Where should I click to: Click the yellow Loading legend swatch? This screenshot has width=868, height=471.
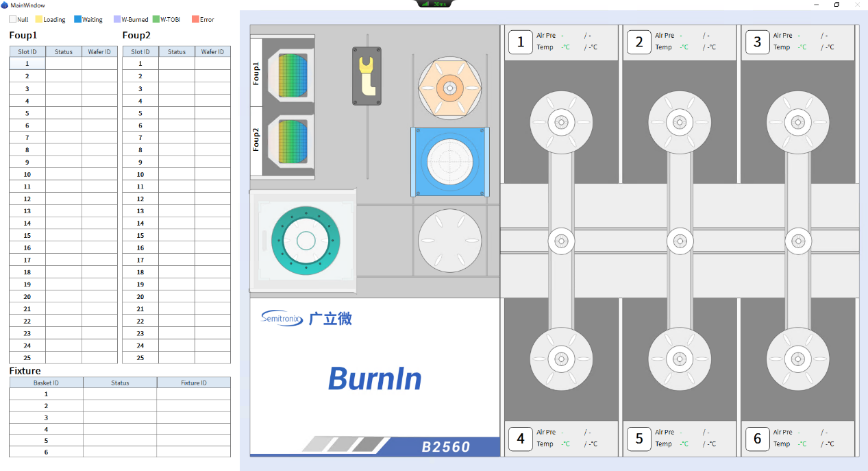pos(39,20)
